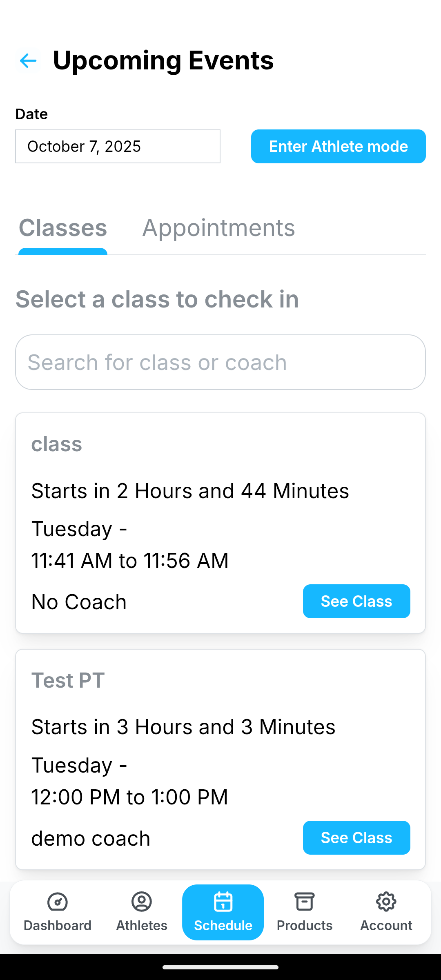Select the Schedule calendar icon
Screen dimensions: 441x980
(x=223, y=902)
